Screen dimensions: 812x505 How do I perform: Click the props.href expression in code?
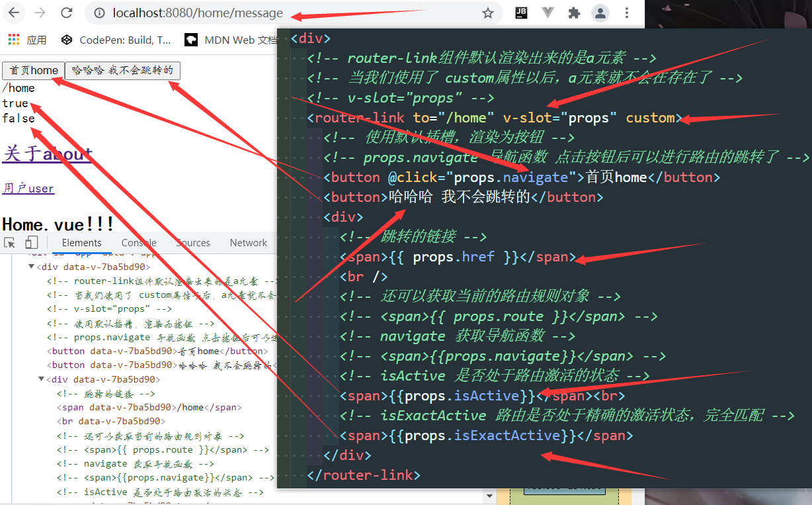point(454,257)
